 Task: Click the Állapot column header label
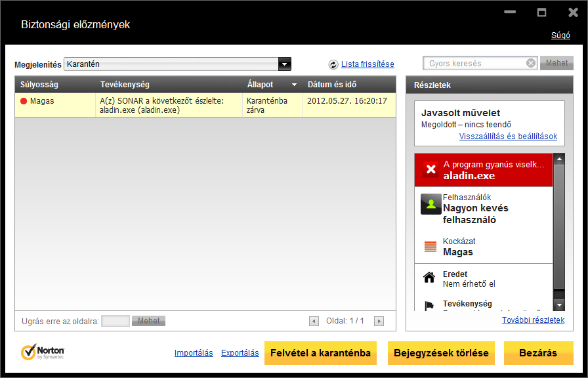[261, 85]
